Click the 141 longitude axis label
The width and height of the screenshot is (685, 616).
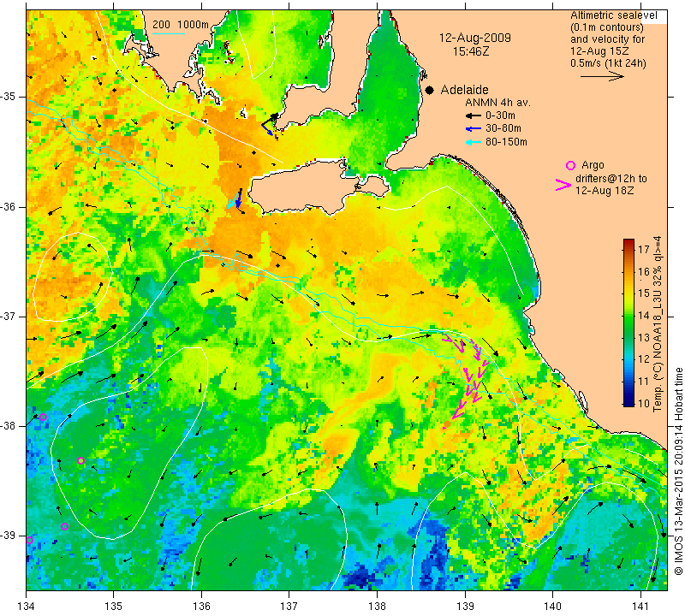pos(640,606)
